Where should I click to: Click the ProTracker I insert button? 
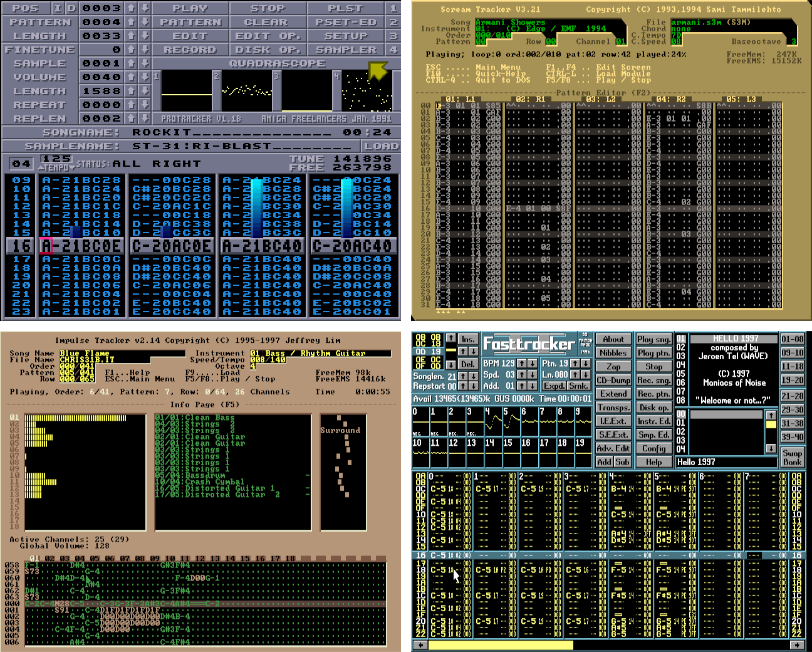58,8
